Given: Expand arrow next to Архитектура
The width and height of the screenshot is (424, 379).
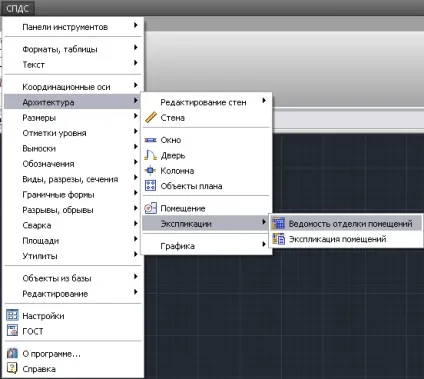Looking at the screenshot, I should point(135,101).
